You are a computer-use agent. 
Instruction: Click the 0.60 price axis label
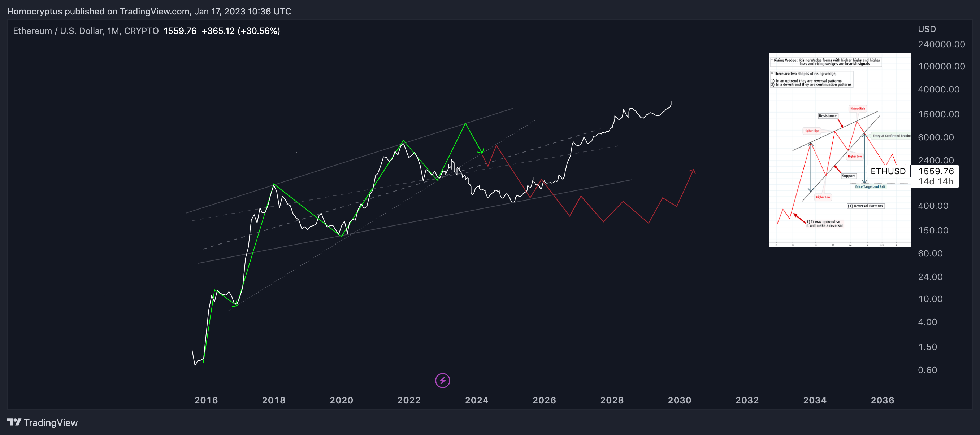click(x=928, y=370)
